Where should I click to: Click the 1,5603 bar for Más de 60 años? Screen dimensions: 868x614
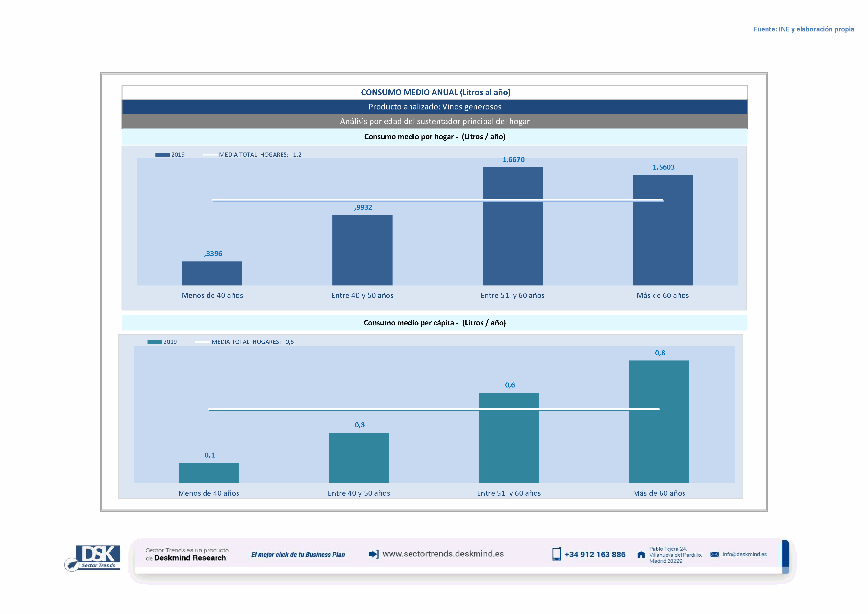(662, 242)
